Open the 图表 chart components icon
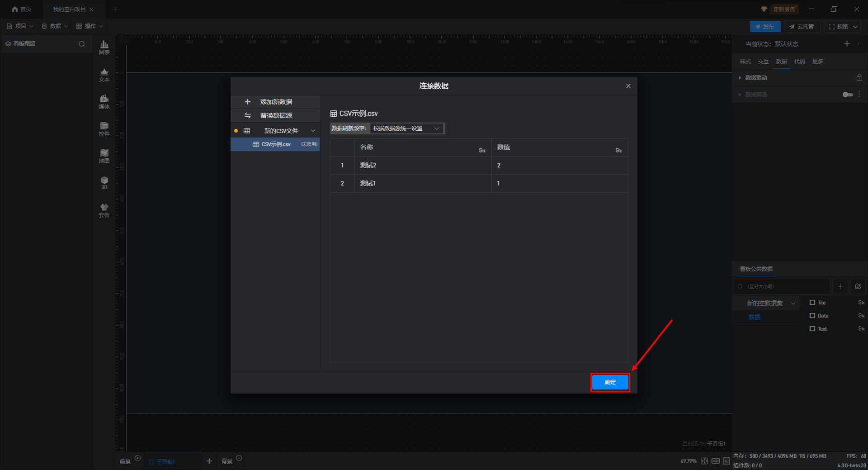This screenshot has height=470, width=868. 104,47
